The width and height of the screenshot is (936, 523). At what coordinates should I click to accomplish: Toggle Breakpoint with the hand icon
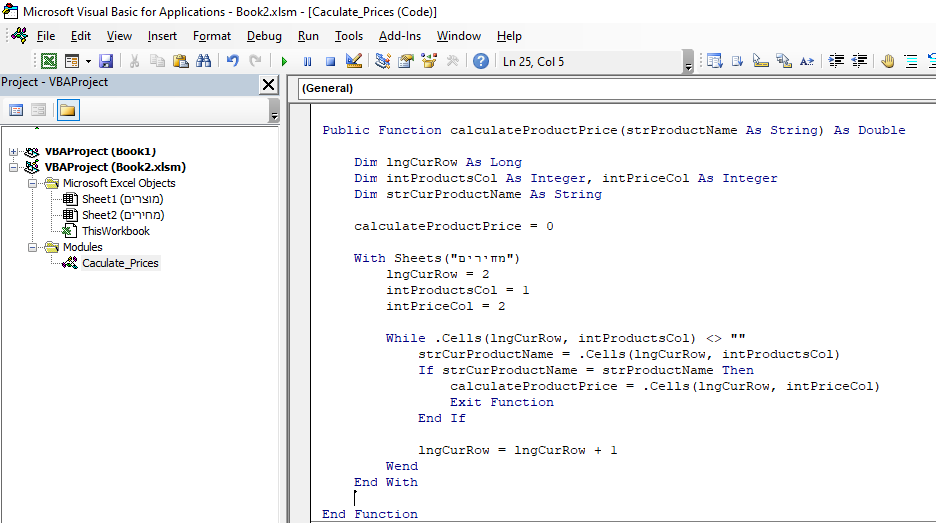[887, 61]
